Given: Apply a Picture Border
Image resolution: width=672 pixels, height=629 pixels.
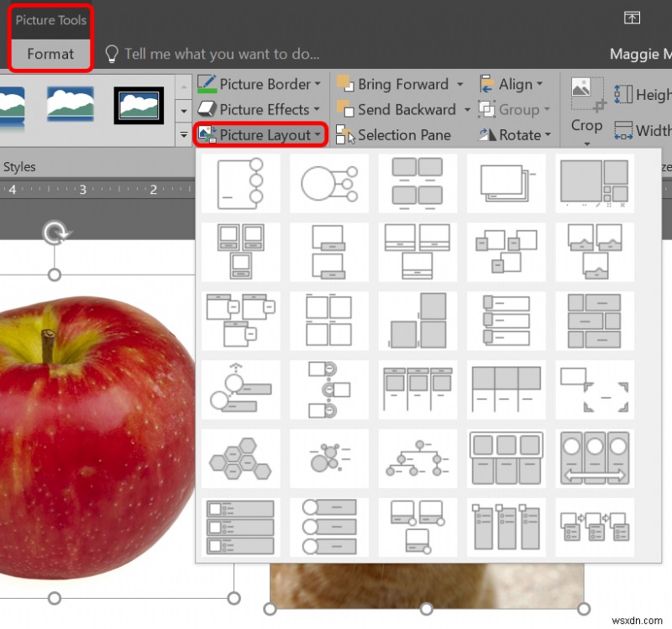Looking at the screenshot, I should click(260, 84).
